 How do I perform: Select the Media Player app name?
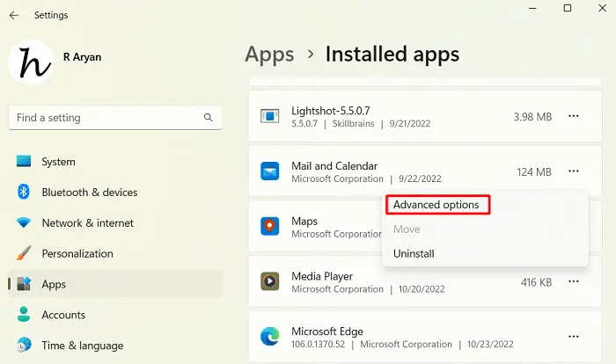tap(322, 276)
